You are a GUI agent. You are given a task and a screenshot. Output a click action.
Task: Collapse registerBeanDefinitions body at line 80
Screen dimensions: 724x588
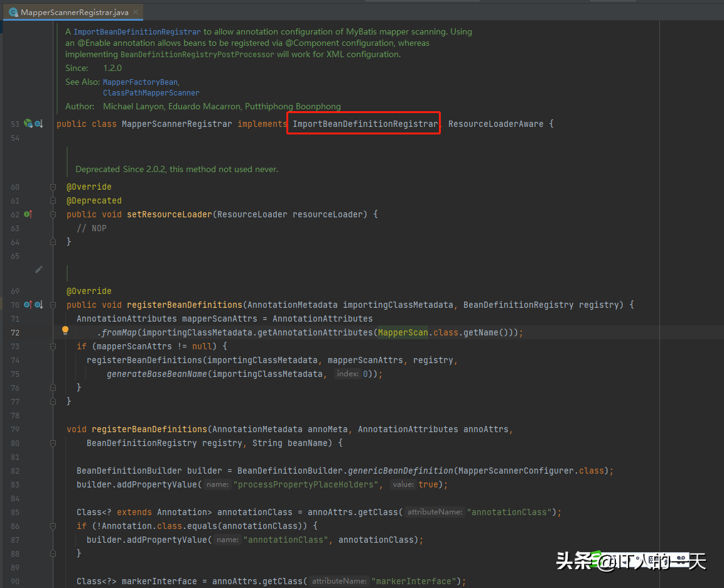53,443
